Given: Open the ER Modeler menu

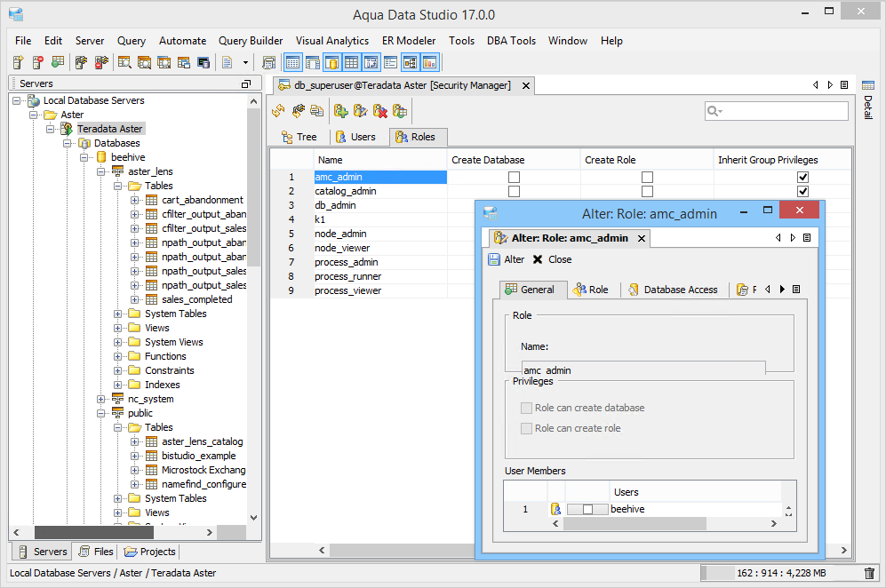Looking at the screenshot, I should [409, 41].
